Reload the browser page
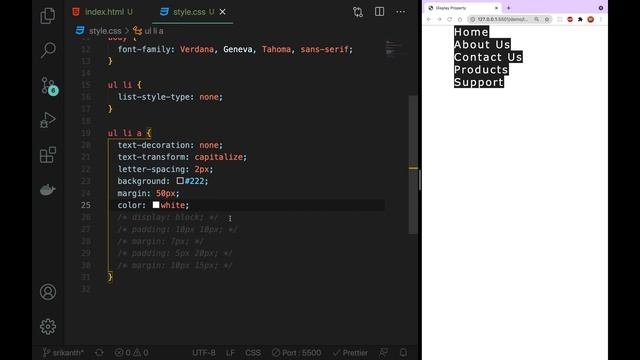 pos(449,19)
